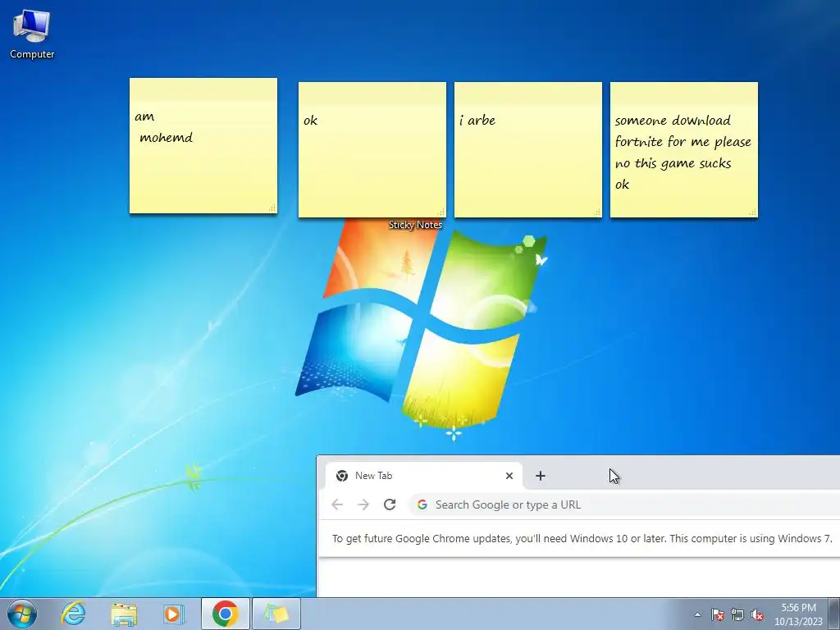This screenshot has height=630, width=840.
Task: Click the resize grip of the fortnite note
Action: tap(753, 212)
